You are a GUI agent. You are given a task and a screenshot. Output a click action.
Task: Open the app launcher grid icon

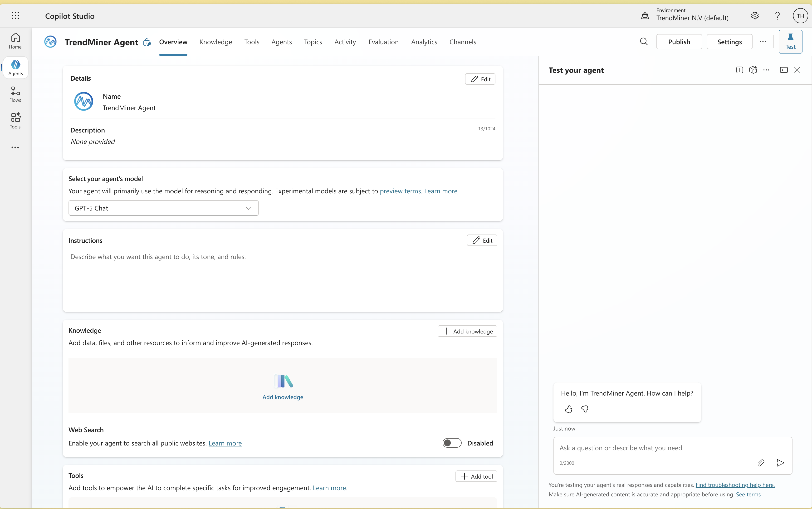pyautogui.click(x=15, y=15)
